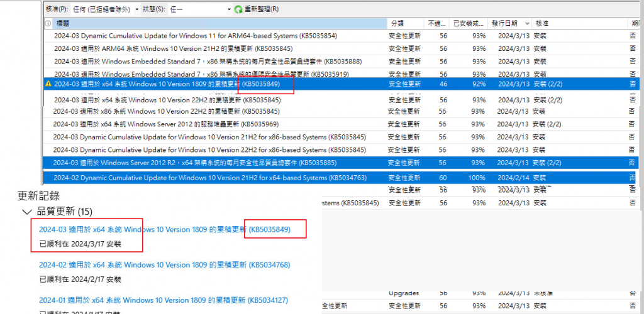This screenshot has width=644, height=314.
Task: Sort by the 核准 column header
Action: 579,24
